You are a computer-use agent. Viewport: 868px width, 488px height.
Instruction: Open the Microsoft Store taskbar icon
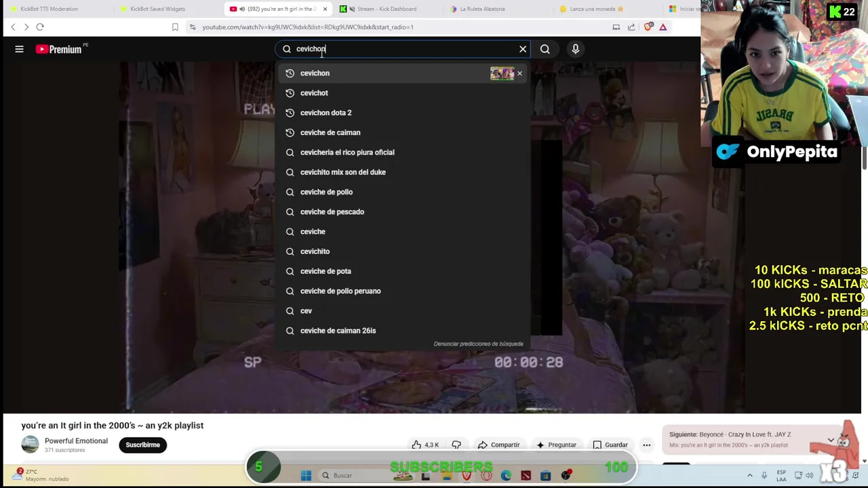click(x=545, y=475)
